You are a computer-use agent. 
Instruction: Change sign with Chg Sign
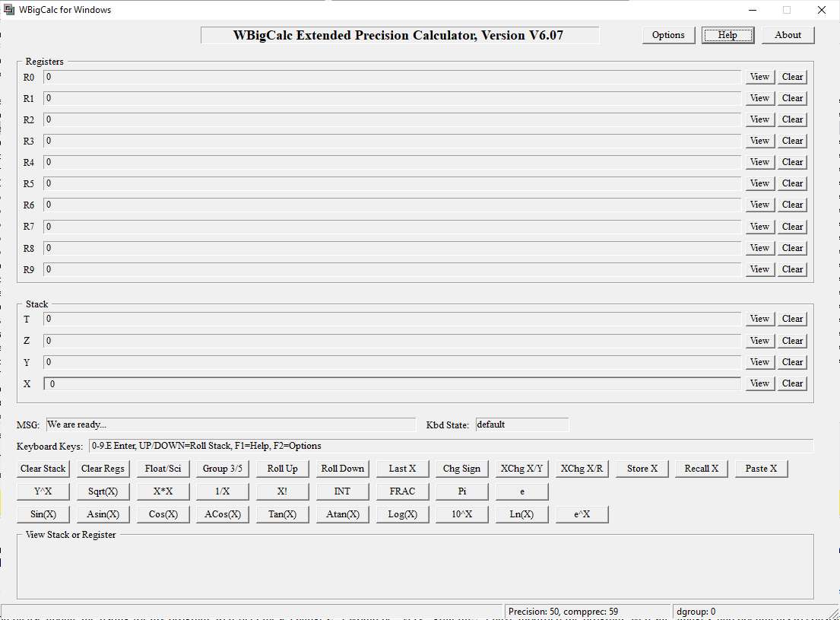(x=461, y=469)
